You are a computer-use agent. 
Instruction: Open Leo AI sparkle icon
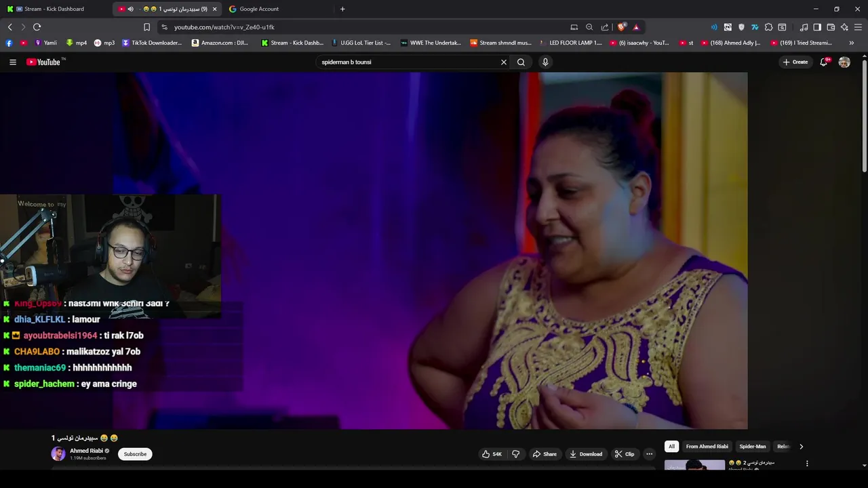(x=844, y=27)
